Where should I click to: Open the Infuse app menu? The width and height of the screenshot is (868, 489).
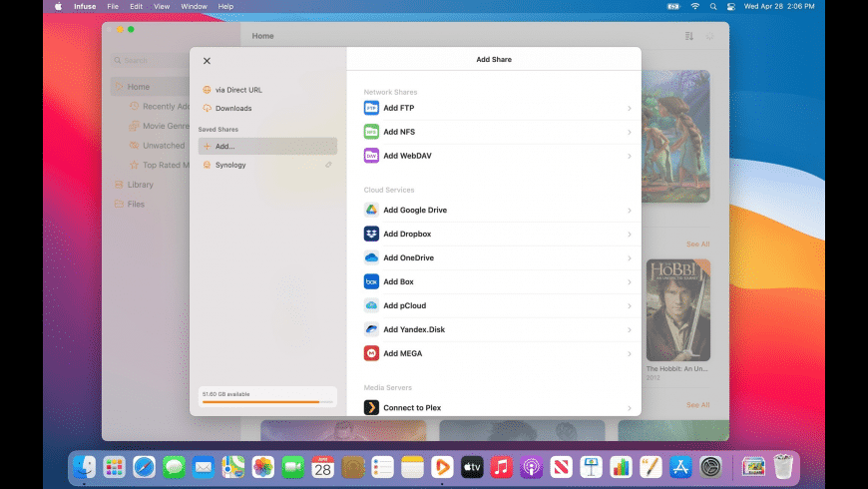point(85,7)
